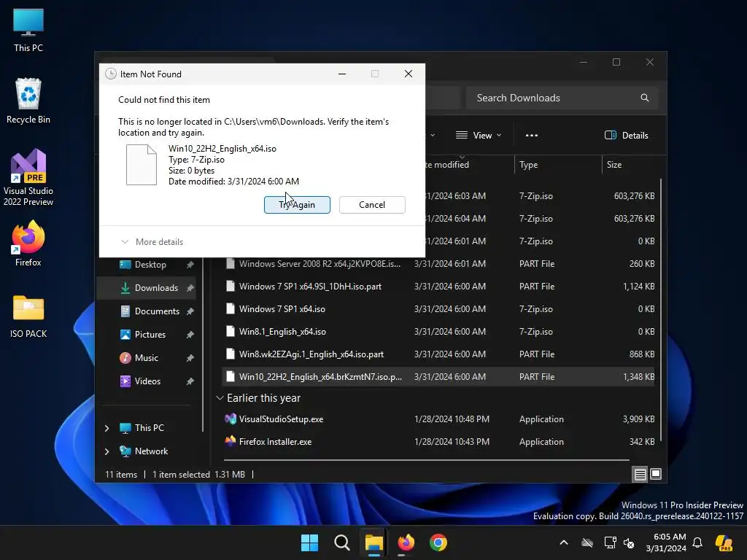Open the See more ellipsis menu
Viewport: 747px width, 560px height.
click(x=532, y=135)
